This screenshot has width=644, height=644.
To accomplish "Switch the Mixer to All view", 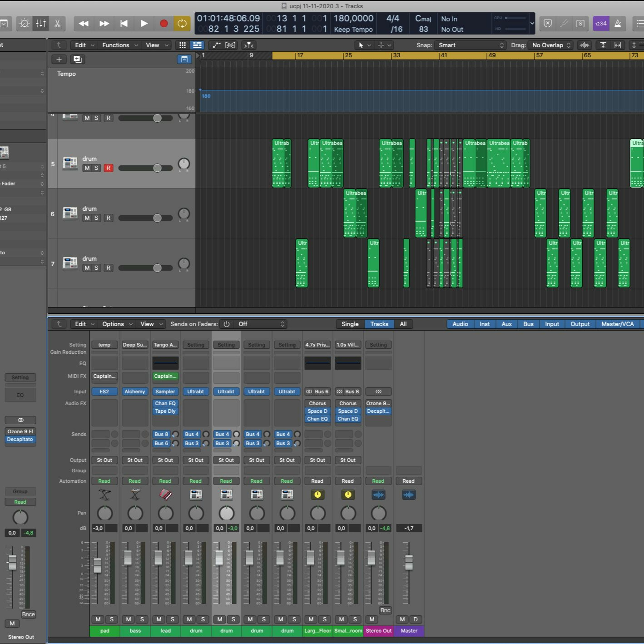I will [403, 324].
